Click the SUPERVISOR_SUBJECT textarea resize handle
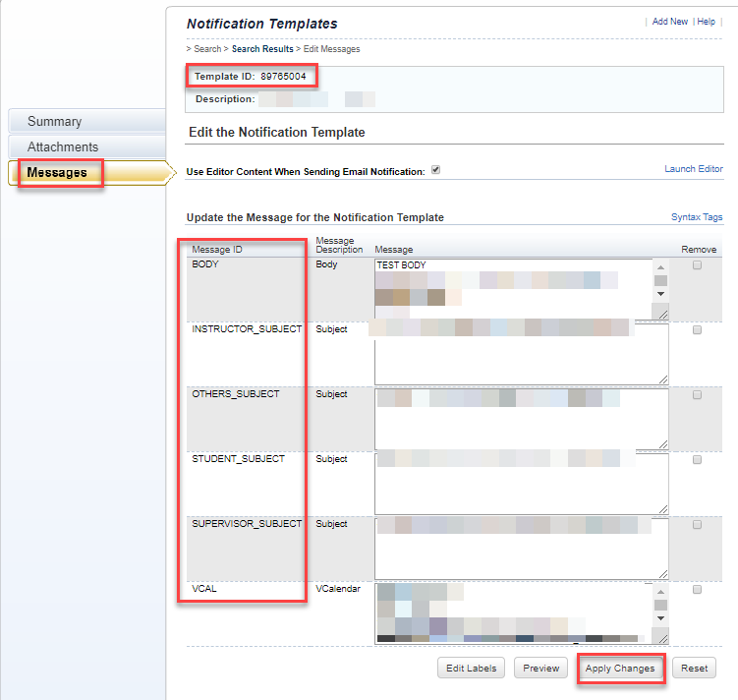 (662, 574)
